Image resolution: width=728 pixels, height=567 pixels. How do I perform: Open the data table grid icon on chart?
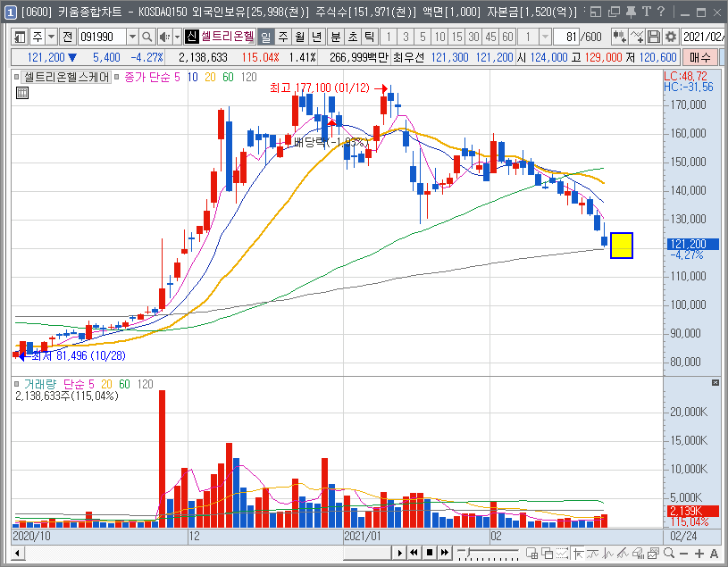tap(21, 93)
